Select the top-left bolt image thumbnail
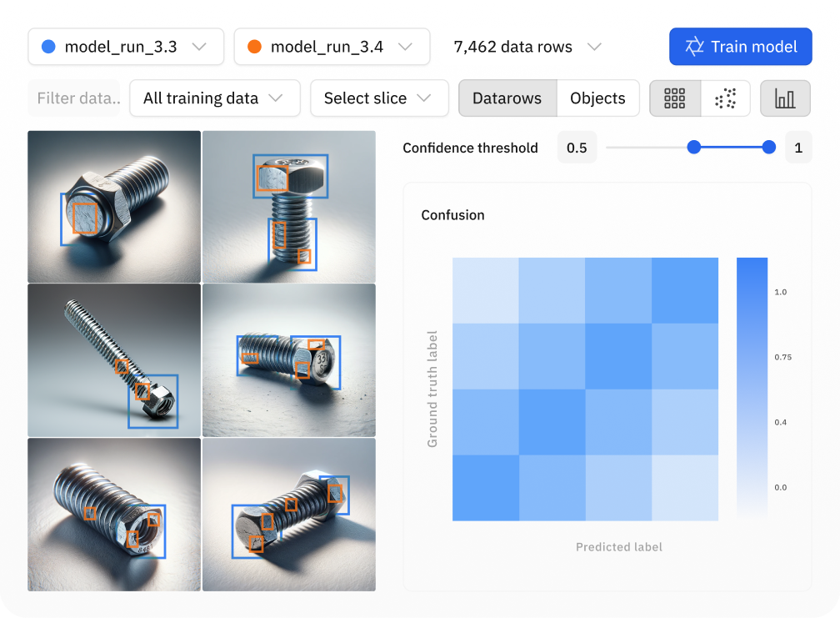This screenshot has height=618, width=840. point(113,206)
